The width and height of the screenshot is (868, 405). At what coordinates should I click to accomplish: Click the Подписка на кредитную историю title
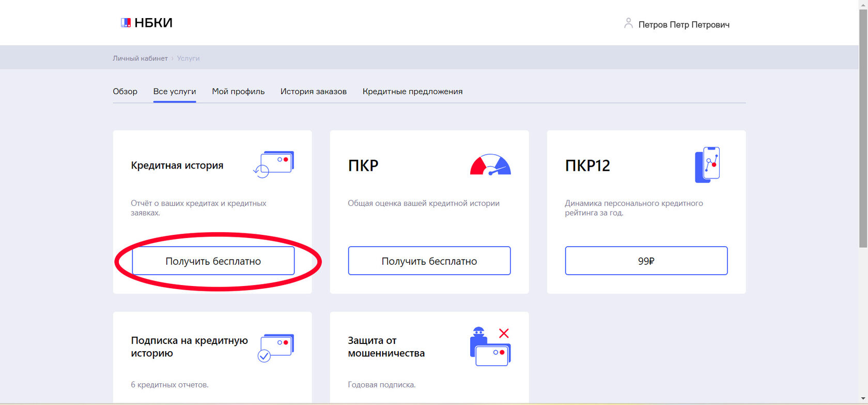click(190, 347)
